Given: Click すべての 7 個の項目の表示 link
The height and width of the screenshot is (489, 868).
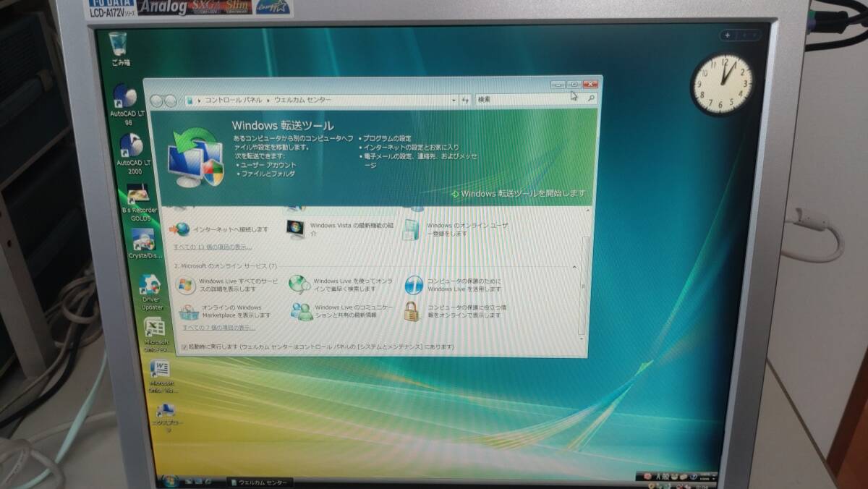Looking at the screenshot, I should click(218, 328).
